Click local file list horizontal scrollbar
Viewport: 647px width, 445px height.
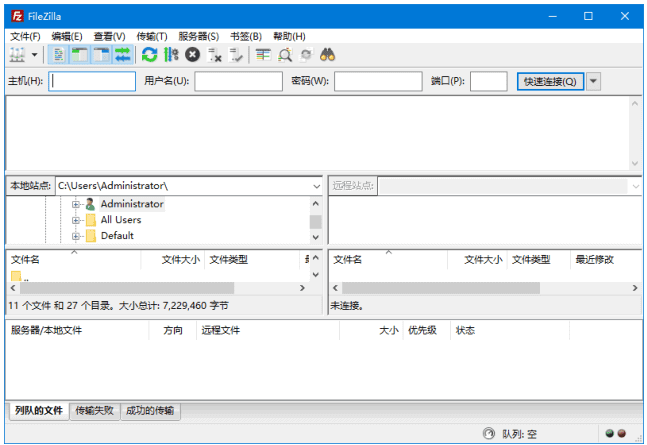tap(127, 288)
